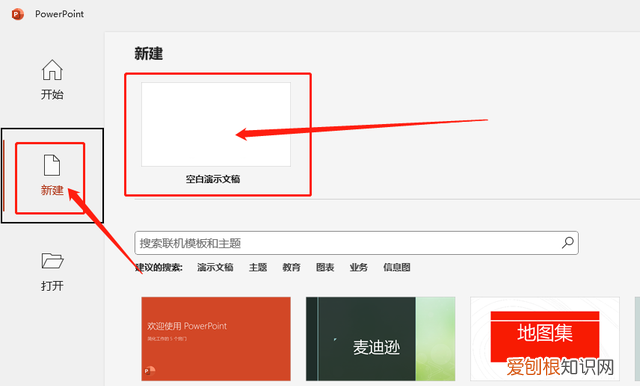Click the magnifier search icon in template search
This screenshot has height=386, width=640.
click(567, 243)
